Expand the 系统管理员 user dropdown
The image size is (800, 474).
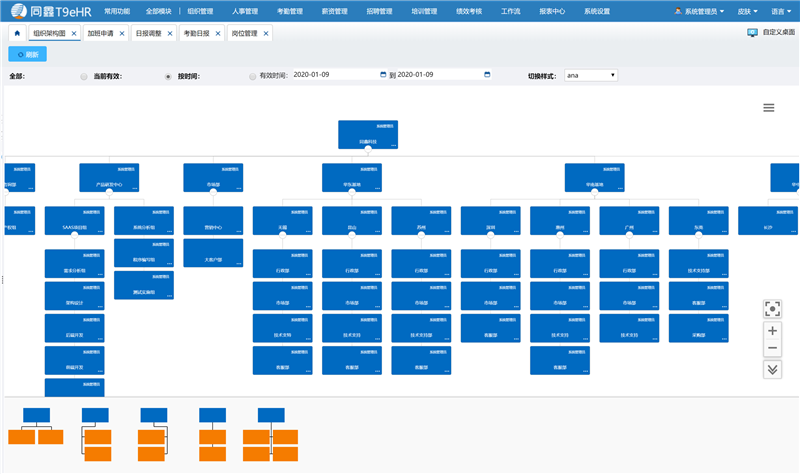pyautogui.click(x=699, y=11)
